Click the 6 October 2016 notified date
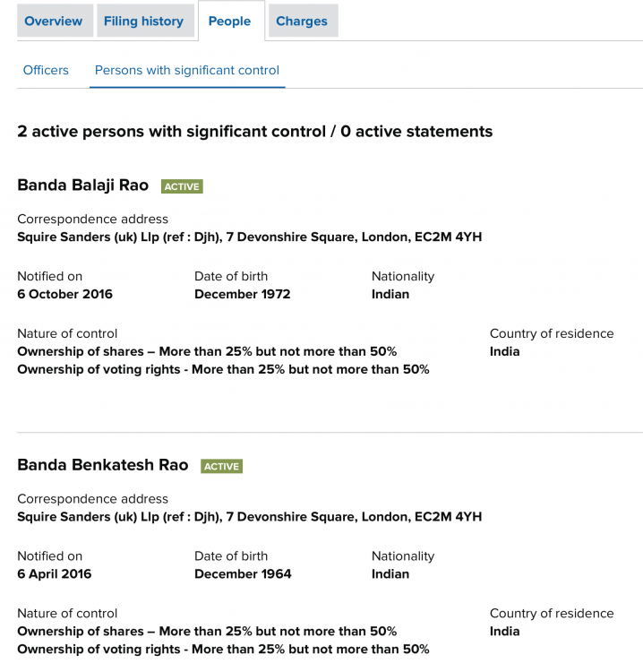The width and height of the screenshot is (643, 672). [64, 294]
